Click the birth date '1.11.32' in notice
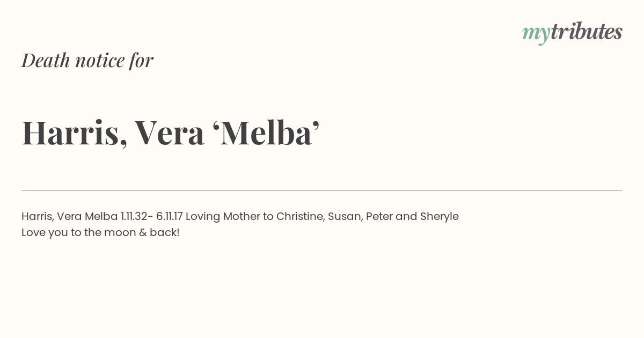This screenshot has width=644, height=338. coord(134,216)
